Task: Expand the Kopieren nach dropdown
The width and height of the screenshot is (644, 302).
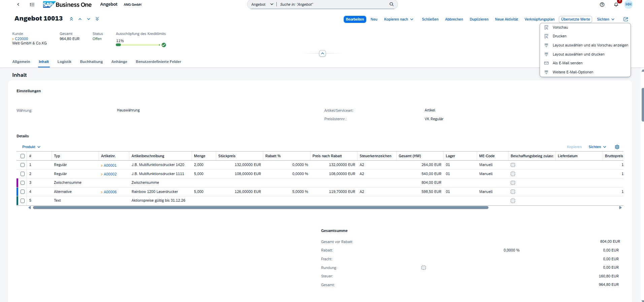Action: (399, 19)
